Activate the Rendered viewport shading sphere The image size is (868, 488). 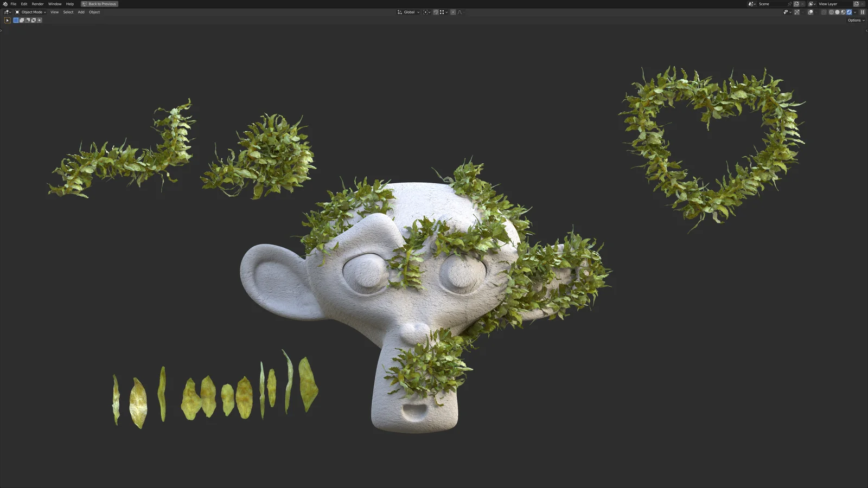pos(850,12)
